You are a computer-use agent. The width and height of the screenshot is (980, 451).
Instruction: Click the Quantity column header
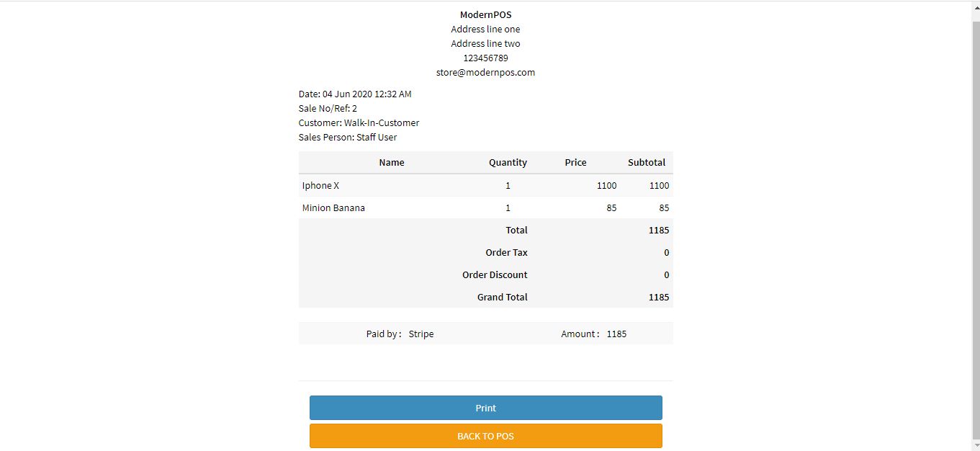pos(508,163)
